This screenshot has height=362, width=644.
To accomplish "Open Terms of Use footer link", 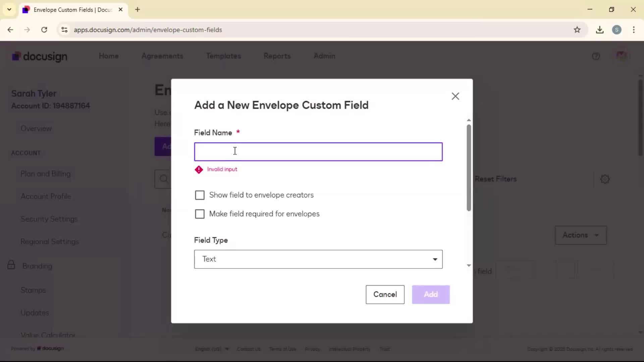I will (282, 349).
